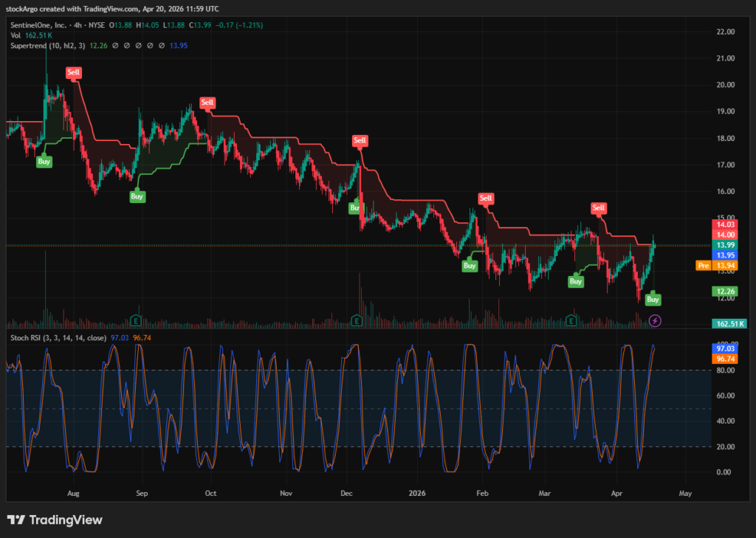756x538 pixels.
Task: Click the 16.00 price scale label
Action: pos(726,191)
